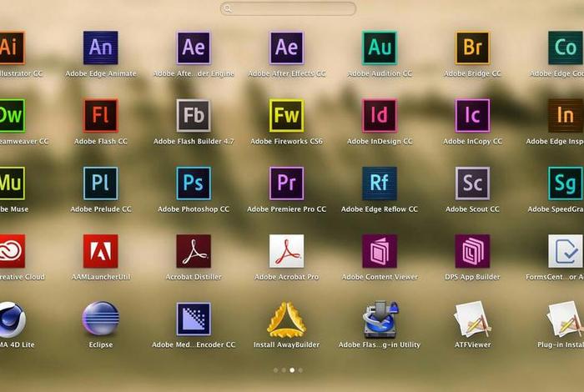This screenshot has height=392, width=584.
Task: Launch ATFViewer
Action: coord(472,319)
